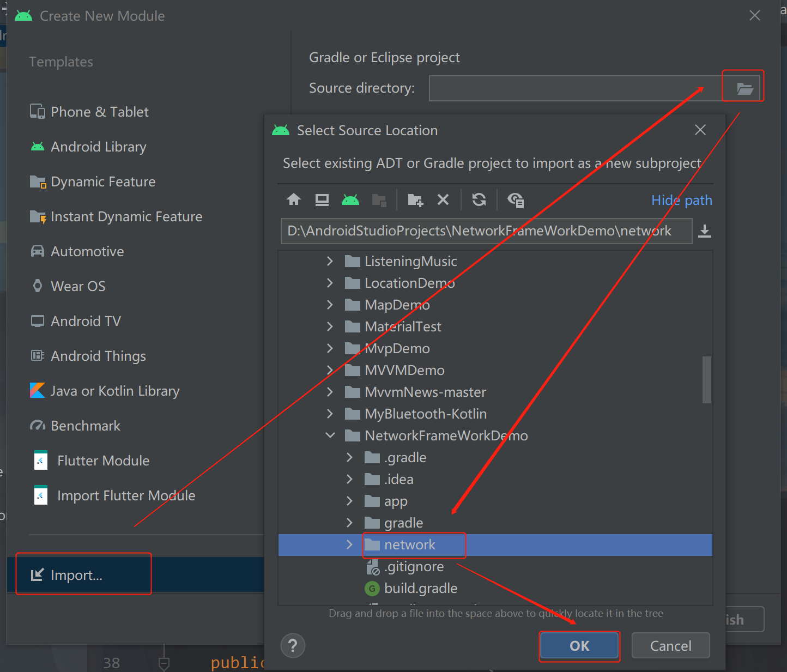Expand the MvpDemo folder
This screenshot has width=787, height=672.
click(330, 348)
